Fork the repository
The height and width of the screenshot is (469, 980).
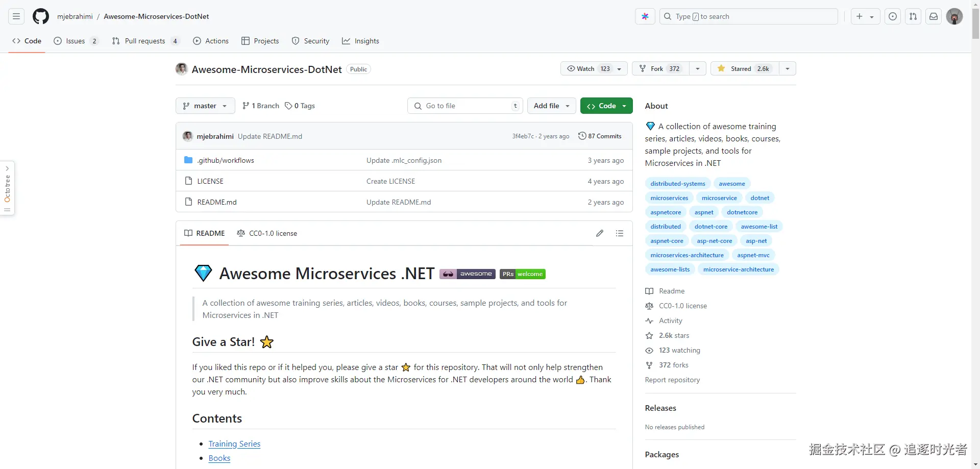tap(661, 68)
